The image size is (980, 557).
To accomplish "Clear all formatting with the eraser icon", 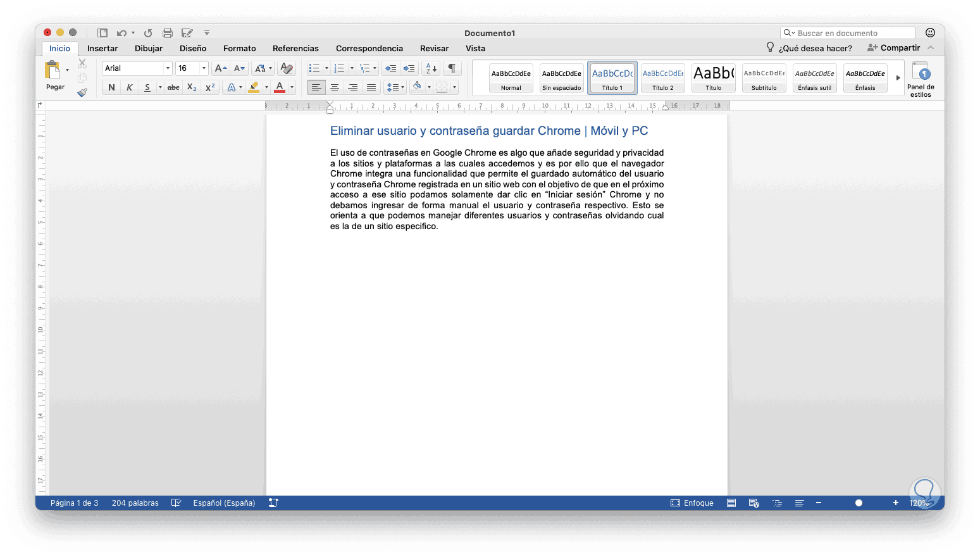I will (x=287, y=68).
